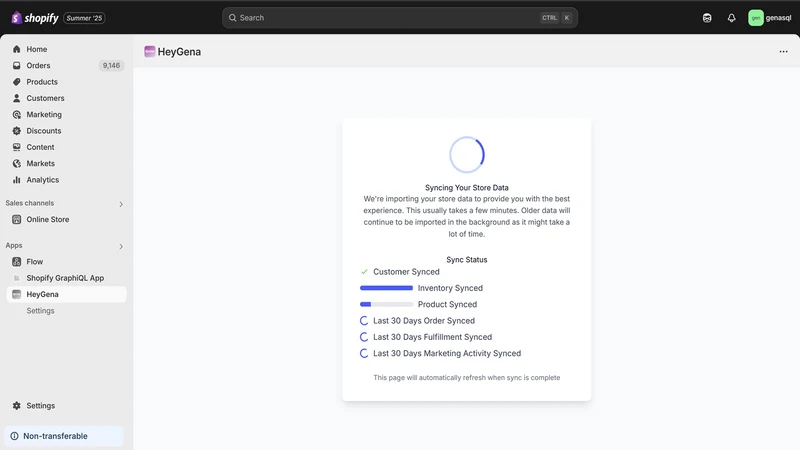Click the Settings gear icon

click(16, 406)
